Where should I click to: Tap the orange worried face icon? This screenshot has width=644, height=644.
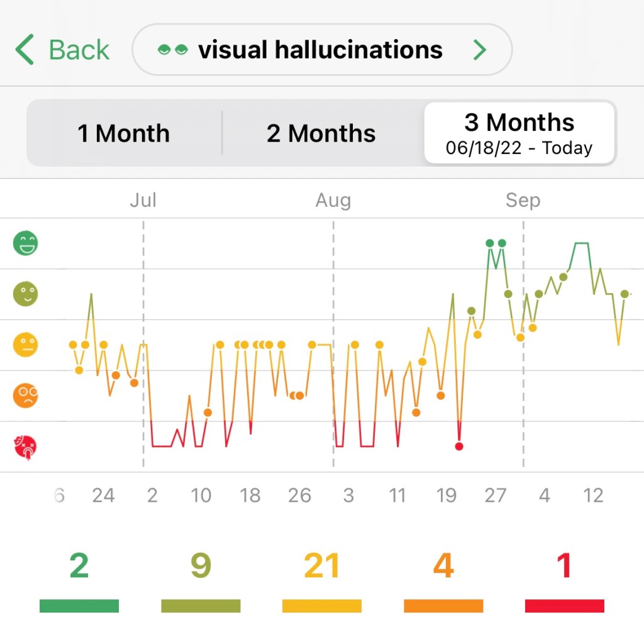(26, 396)
